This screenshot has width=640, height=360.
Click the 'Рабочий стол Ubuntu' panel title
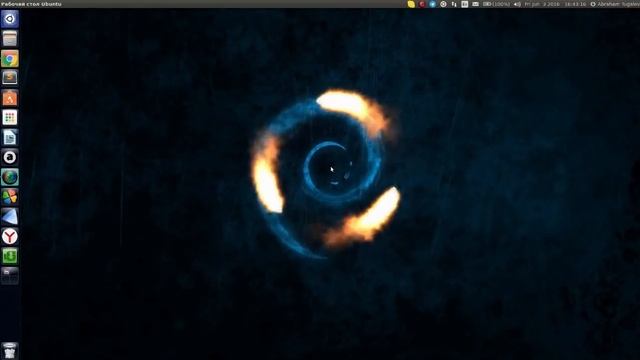(31, 4)
